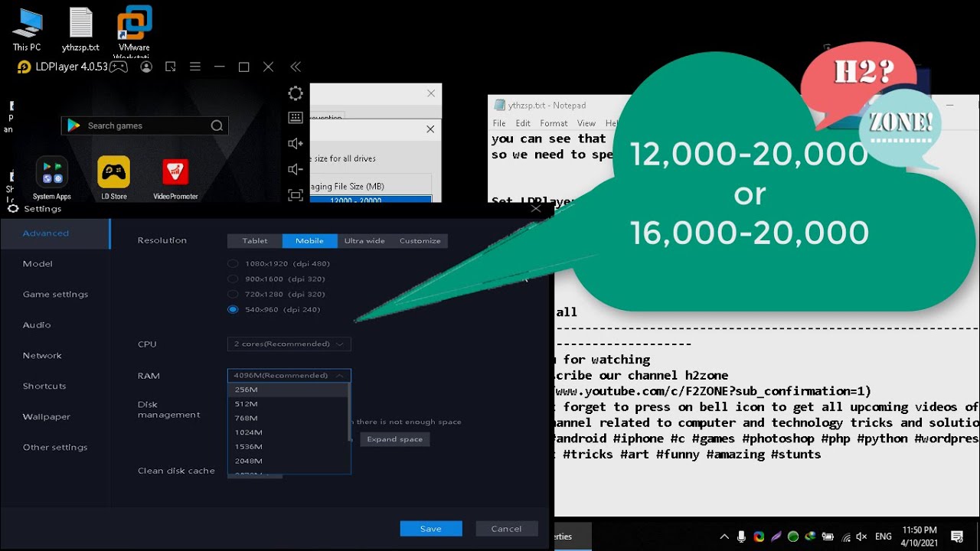Open keyboard mapping icon in side toolbar

click(x=296, y=118)
